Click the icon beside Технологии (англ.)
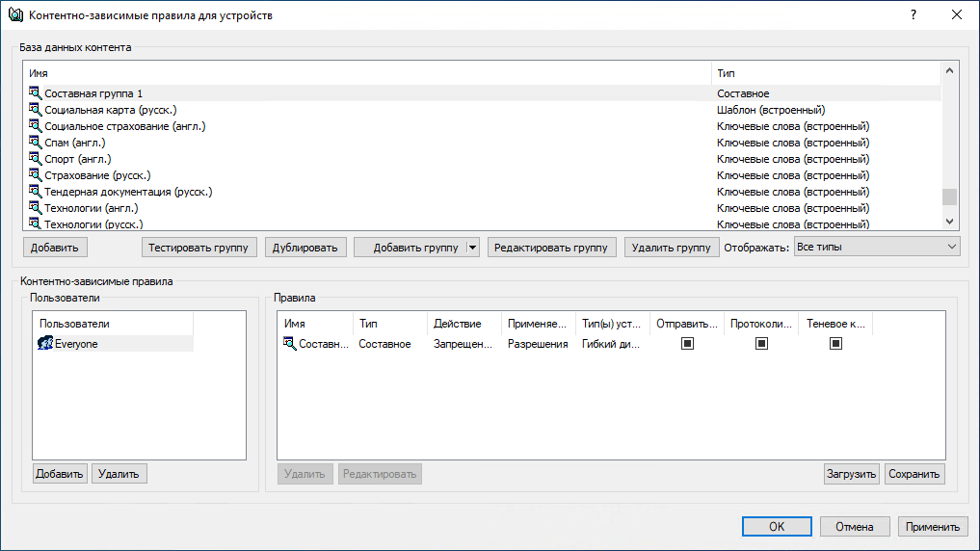The image size is (980, 551). [x=35, y=207]
